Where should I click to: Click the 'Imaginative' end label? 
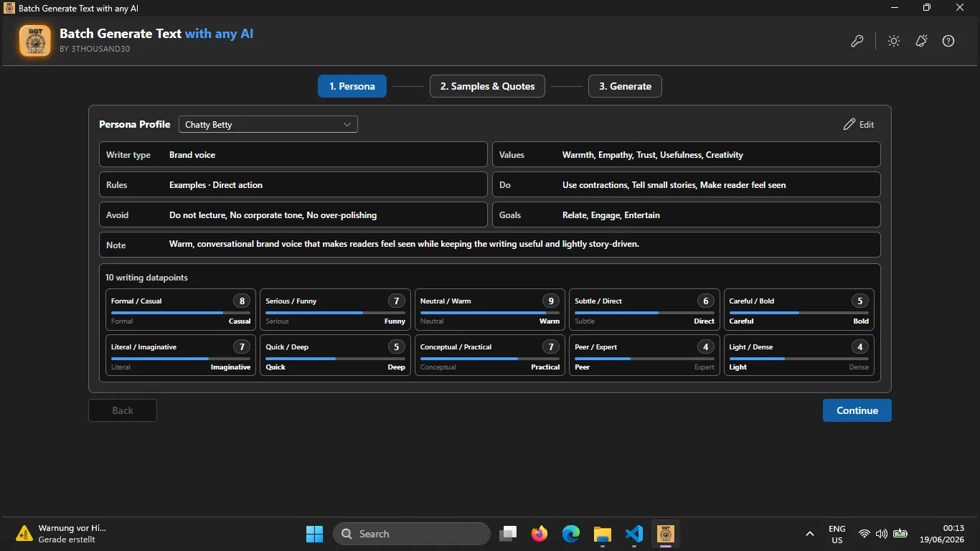[230, 367]
